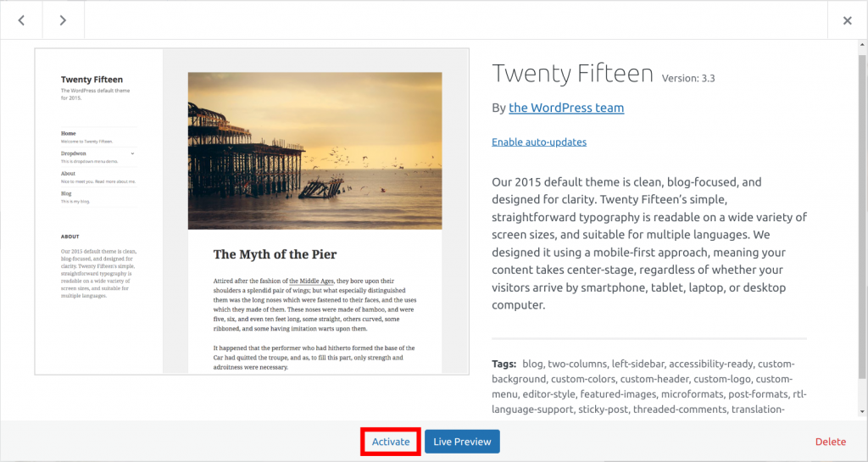Select About in the preview sidebar menu
This screenshot has width=868, height=462.
[x=70, y=174]
